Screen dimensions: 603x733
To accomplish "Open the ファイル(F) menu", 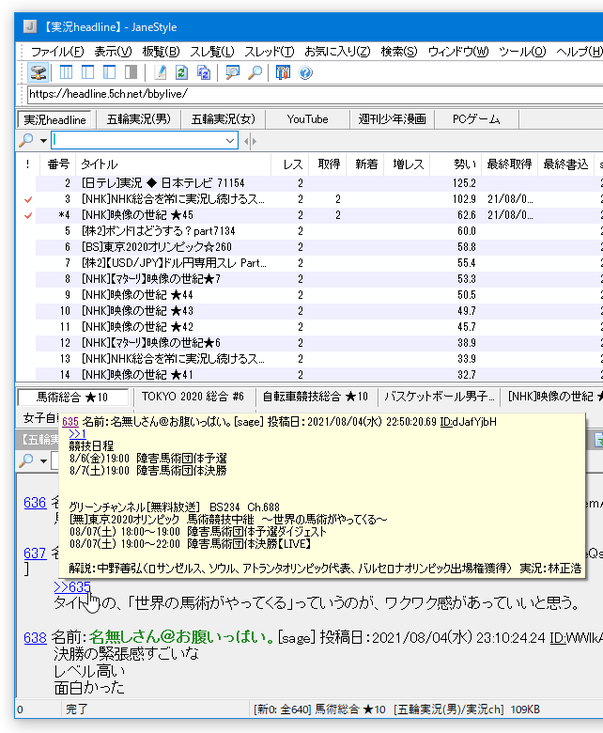I will pyautogui.click(x=57, y=51).
